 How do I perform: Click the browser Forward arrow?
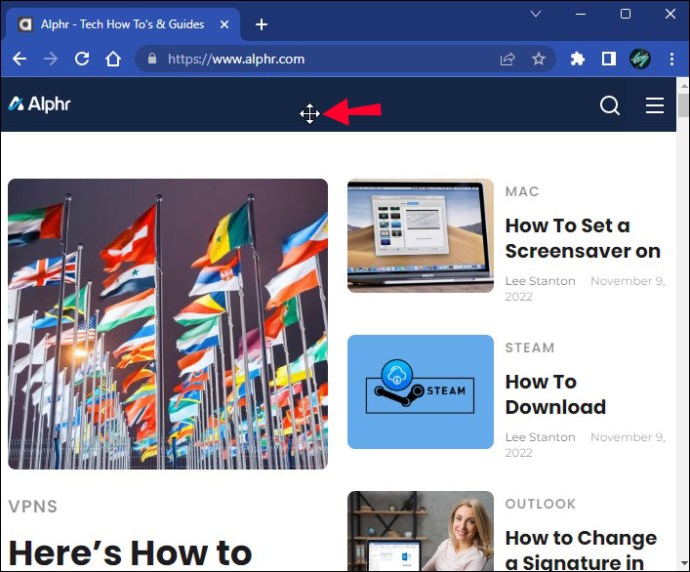(51, 59)
